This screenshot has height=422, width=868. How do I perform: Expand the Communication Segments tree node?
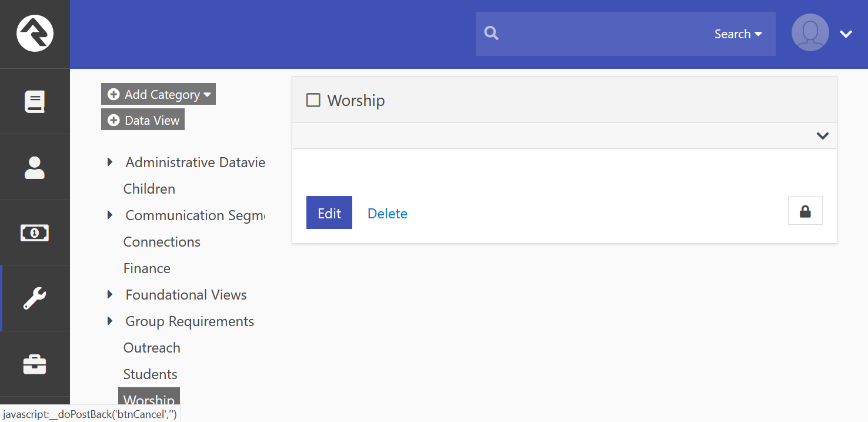pyautogui.click(x=110, y=215)
